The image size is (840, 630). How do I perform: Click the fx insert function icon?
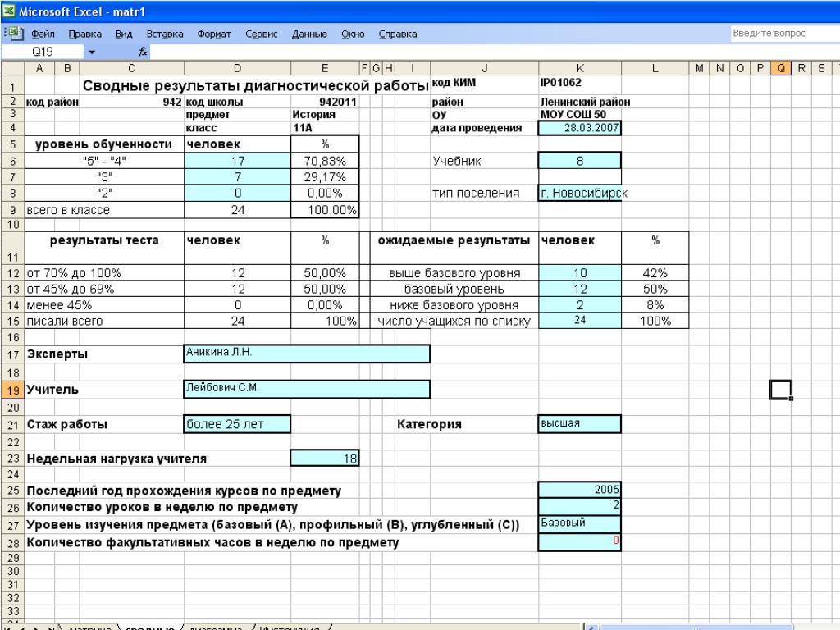(143, 52)
